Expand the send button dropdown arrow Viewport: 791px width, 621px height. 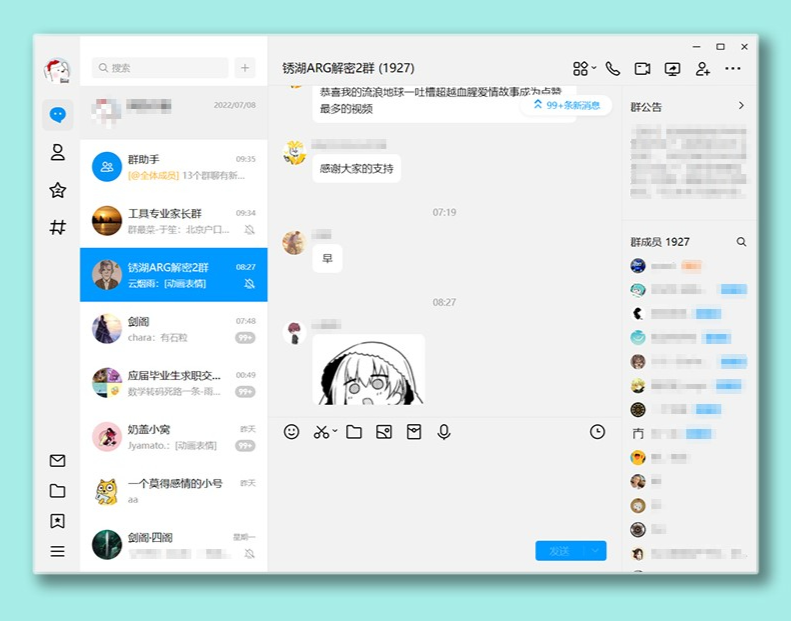(595, 551)
